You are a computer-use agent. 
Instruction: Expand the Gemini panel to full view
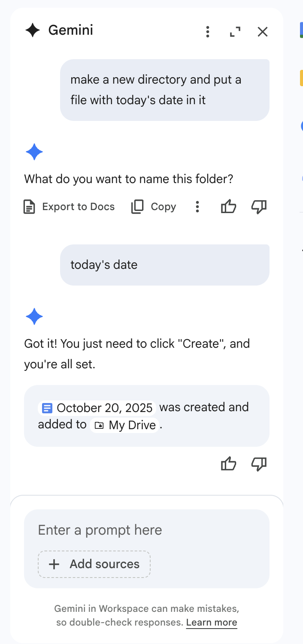(235, 32)
